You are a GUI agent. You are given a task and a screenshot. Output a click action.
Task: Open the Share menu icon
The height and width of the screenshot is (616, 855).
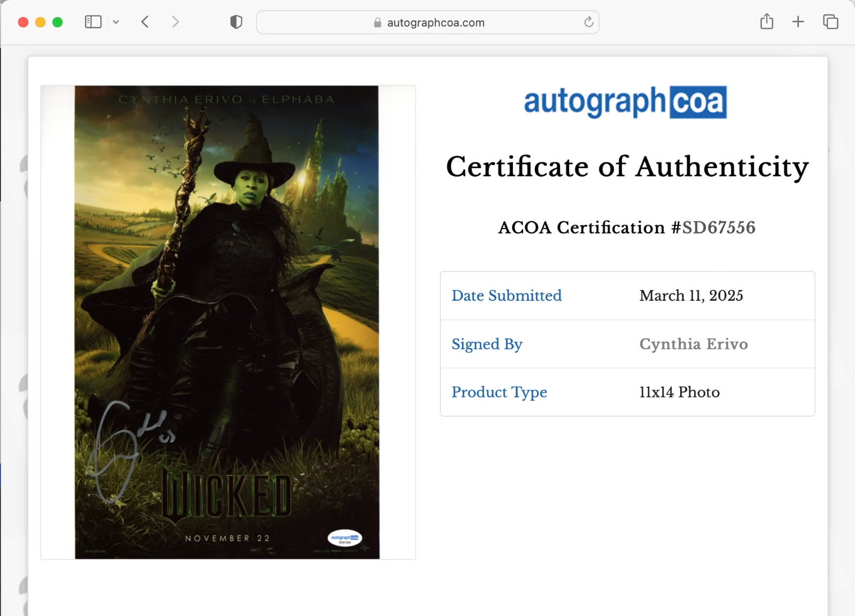tap(767, 21)
